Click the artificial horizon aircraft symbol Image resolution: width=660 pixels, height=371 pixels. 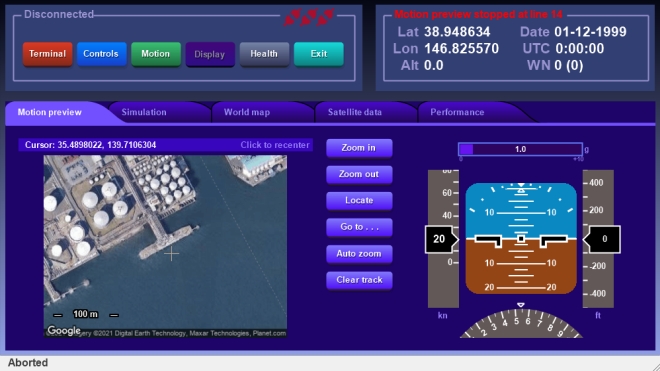point(521,240)
